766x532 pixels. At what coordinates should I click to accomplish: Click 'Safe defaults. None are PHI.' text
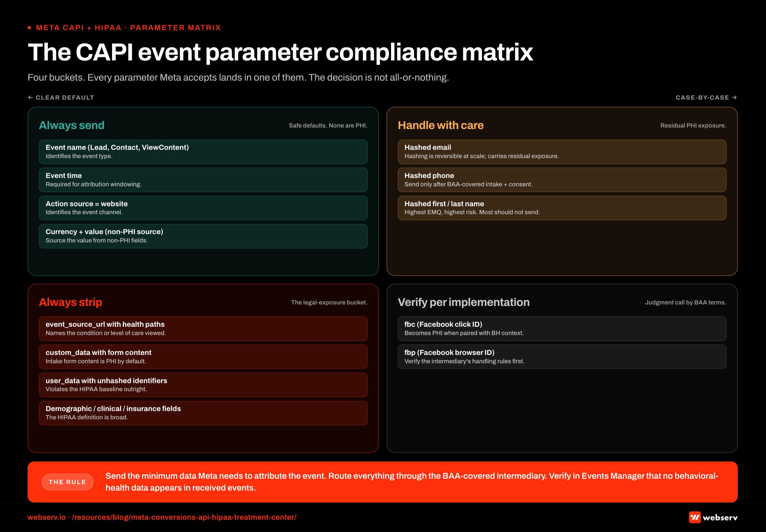328,125
